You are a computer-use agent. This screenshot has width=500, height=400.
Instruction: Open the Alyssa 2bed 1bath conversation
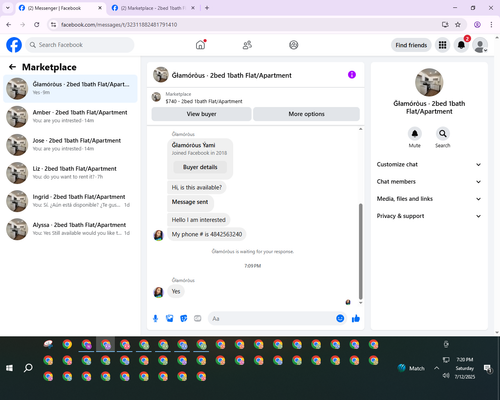(x=70, y=229)
